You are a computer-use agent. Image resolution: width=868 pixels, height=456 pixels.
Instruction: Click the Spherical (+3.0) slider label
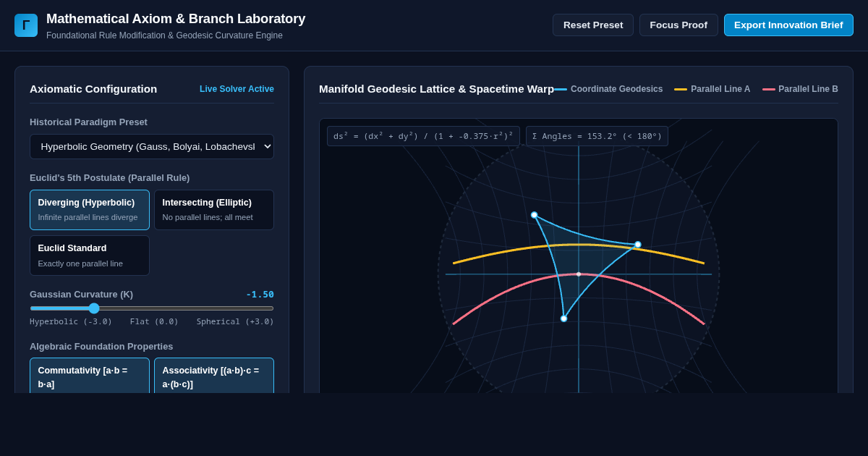tap(235, 322)
